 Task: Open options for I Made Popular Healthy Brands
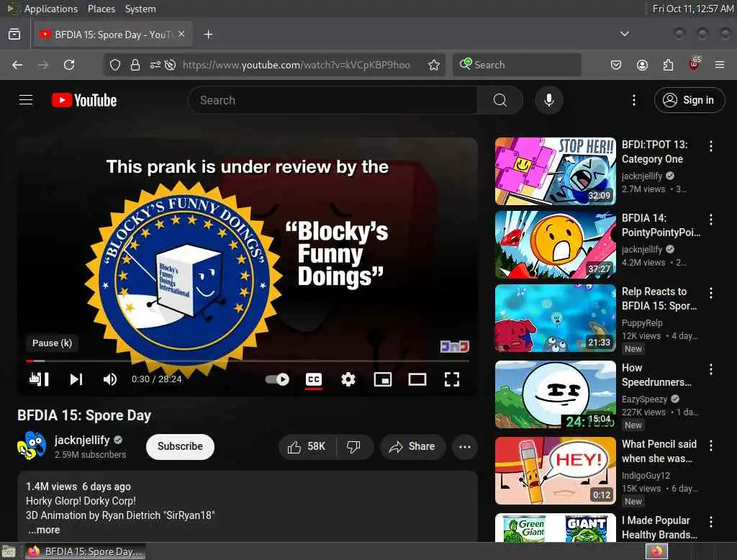click(710, 521)
